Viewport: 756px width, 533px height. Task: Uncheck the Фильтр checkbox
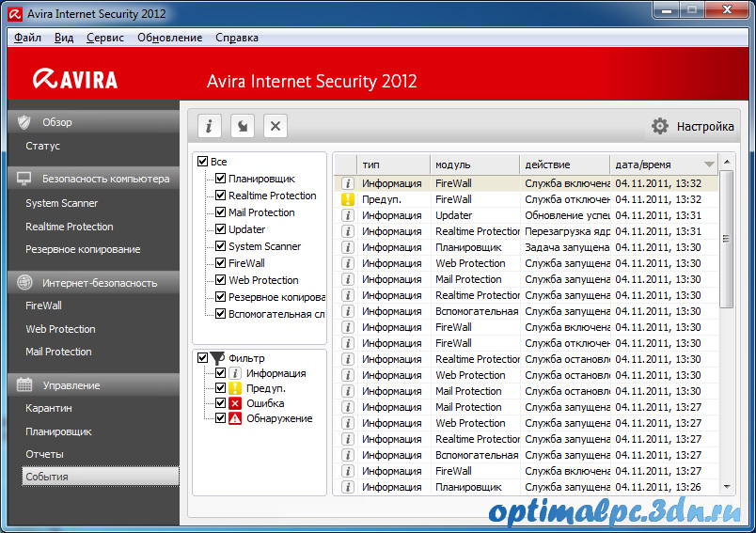click(x=202, y=358)
